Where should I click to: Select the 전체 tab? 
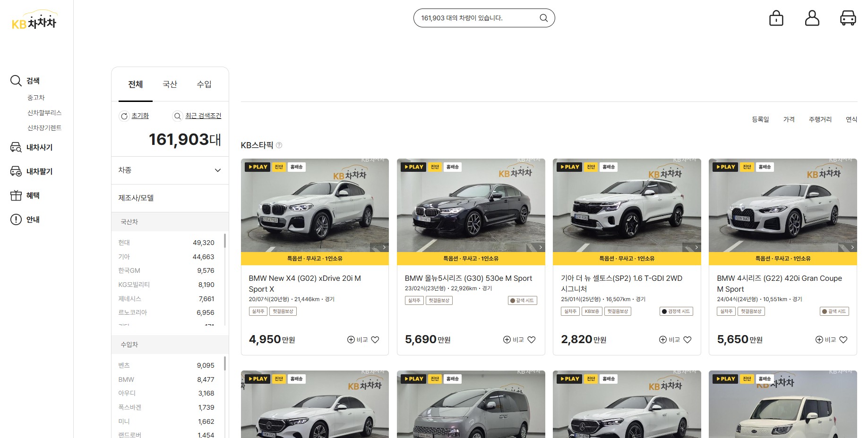click(x=136, y=84)
